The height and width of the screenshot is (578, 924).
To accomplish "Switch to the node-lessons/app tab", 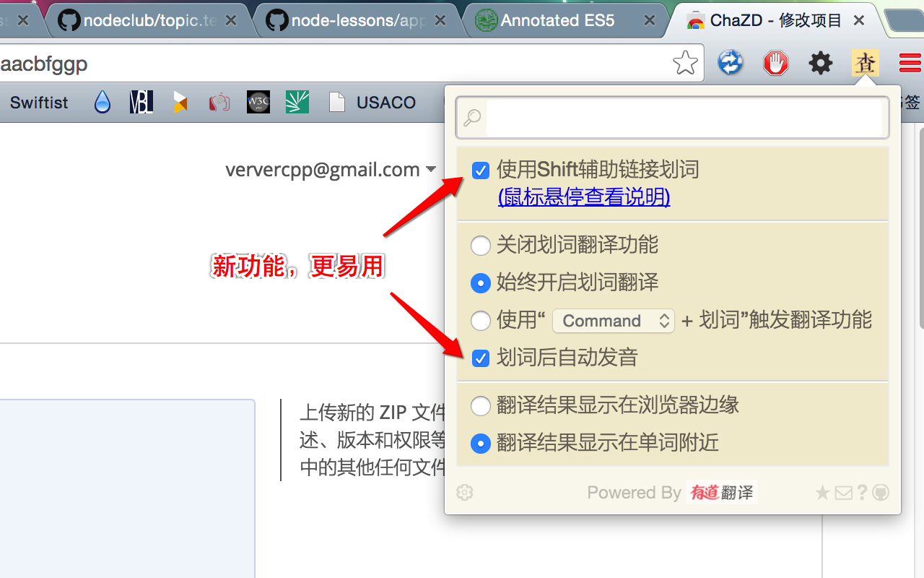I will 357,20.
